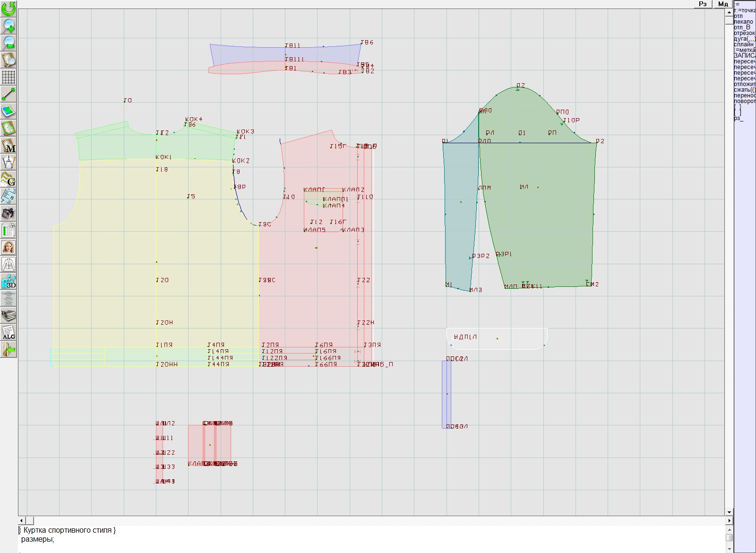The height and width of the screenshot is (553, 756).
Task: Select the compass divider tool icon
Action: [9, 162]
